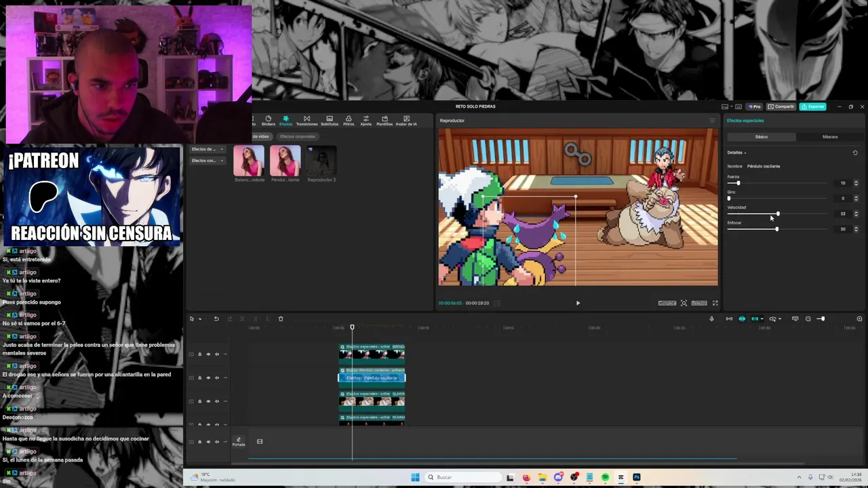
Task: Mute audio on the top timeline track
Action: pos(217,354)
